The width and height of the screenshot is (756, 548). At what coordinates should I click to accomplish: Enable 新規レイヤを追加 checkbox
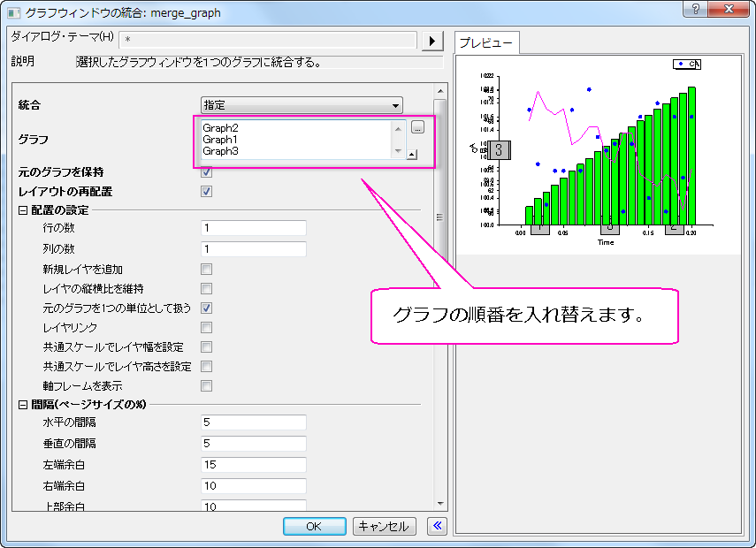tap(206, 269)
